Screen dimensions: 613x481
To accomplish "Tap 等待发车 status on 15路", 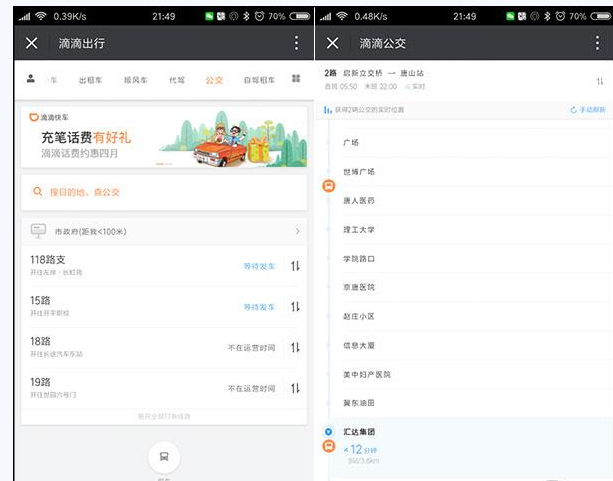I will 259,307.
